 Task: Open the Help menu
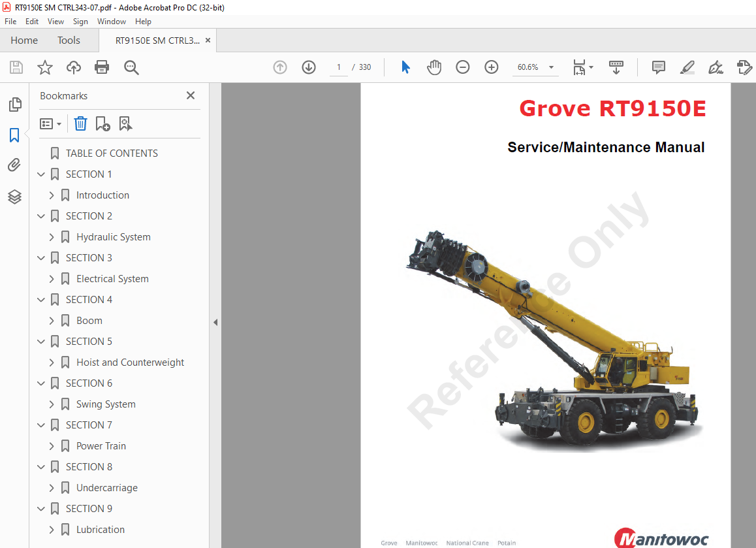(143, 21)
